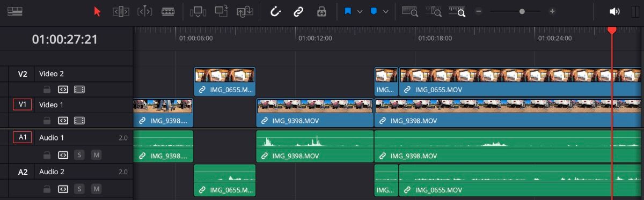The height and width of the screenshot is (200, 644).
Task: Click the speaker volume icon
Action: 614,11
